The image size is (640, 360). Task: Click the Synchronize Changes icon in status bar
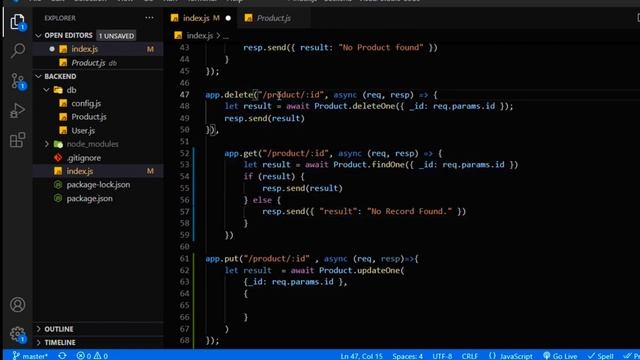(62, 356)
